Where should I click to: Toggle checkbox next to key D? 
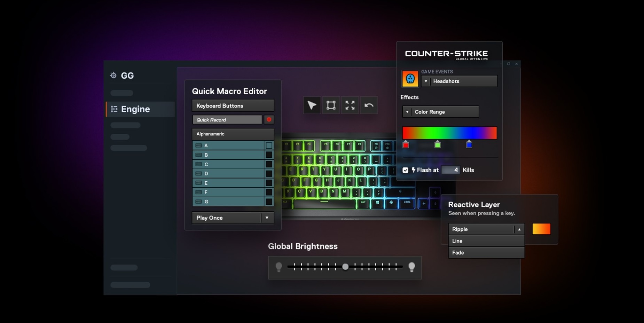pyautogui.click(x=269, y=173)
